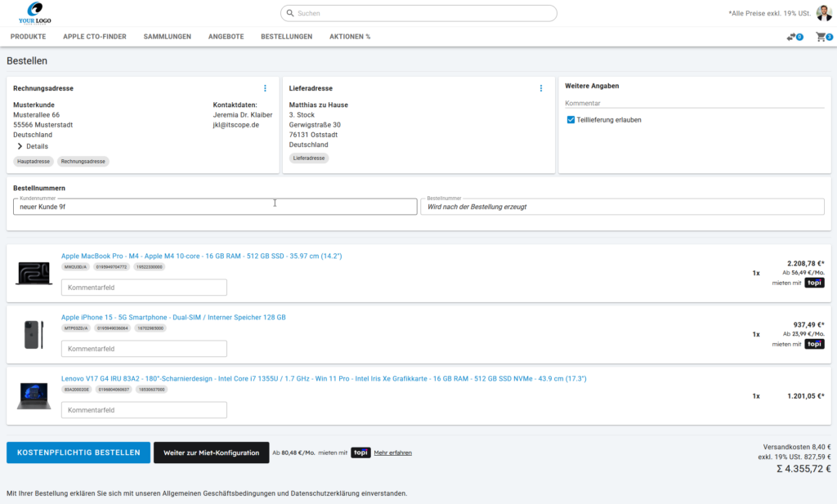Image resolution: width=837 pixels, height=504 pixels.
Task: Toggle Teillieferung erlauben checkbox
Action: (571, 120)
